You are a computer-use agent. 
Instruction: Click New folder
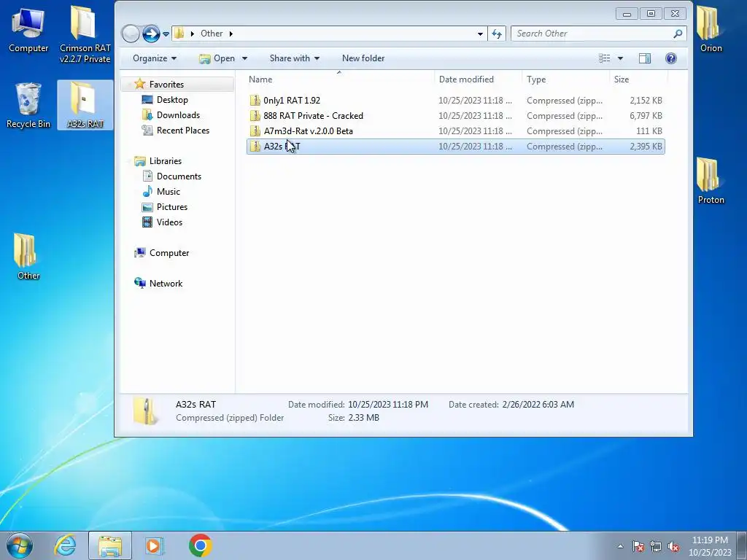pyautogui.click(x=363, y=58)
